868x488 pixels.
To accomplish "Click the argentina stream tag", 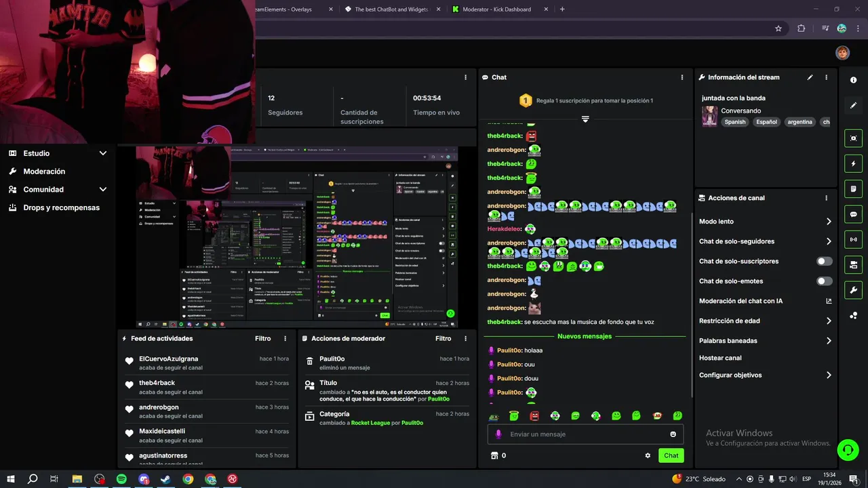I will 800,122.
